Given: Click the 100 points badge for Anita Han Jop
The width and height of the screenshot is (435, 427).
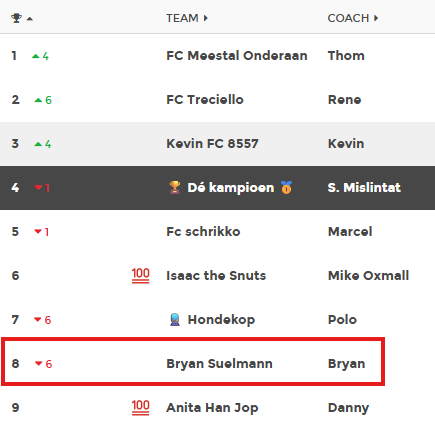Looking at the screenshot, I should pos(140,408).
